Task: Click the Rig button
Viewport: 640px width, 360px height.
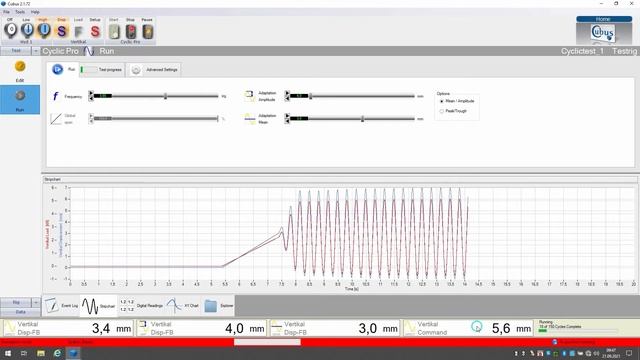Action: coord(16,302)
